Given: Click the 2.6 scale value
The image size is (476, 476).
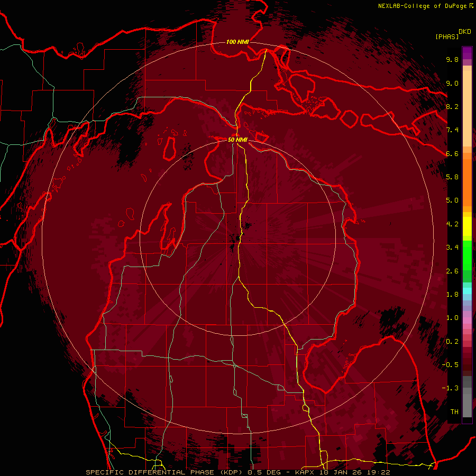Looking at the screenshot, I should pyautogui.click(x=452, y=271).
